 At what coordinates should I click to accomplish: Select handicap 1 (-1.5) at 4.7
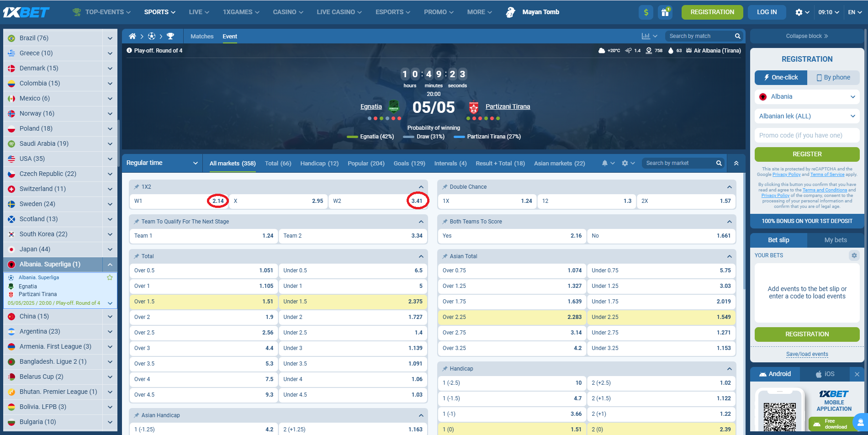[512, 398]
